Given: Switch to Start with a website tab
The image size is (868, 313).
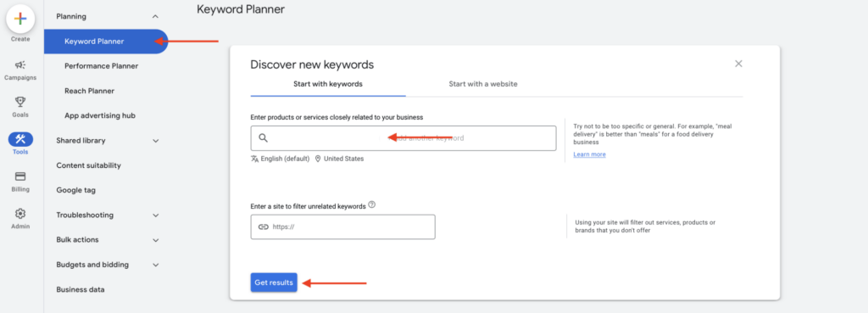Looking at the screenshot, I should coord(482,84).
